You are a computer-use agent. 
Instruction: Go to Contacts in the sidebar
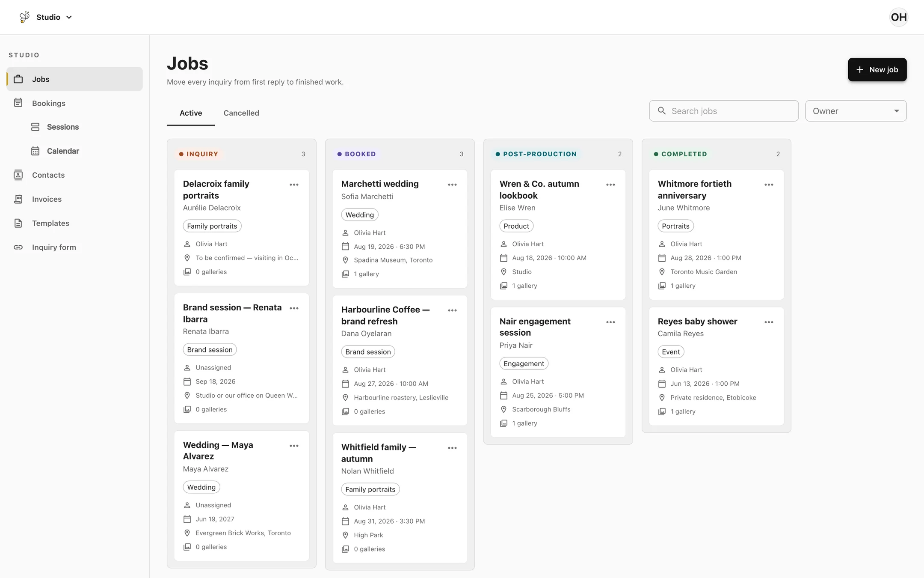click(x=74, y=175)
